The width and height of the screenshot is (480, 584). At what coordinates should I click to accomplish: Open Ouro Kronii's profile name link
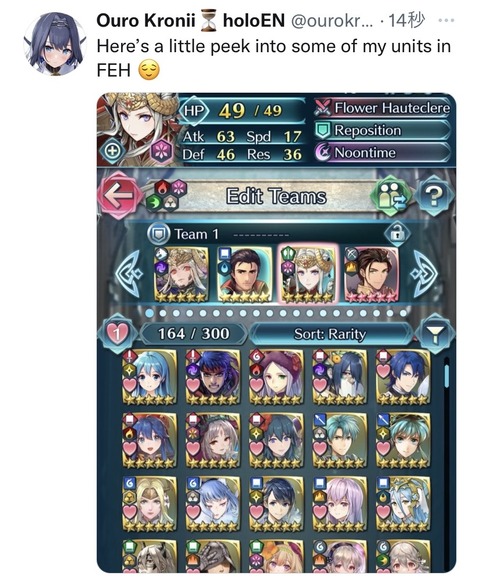(x=146, y=20)
